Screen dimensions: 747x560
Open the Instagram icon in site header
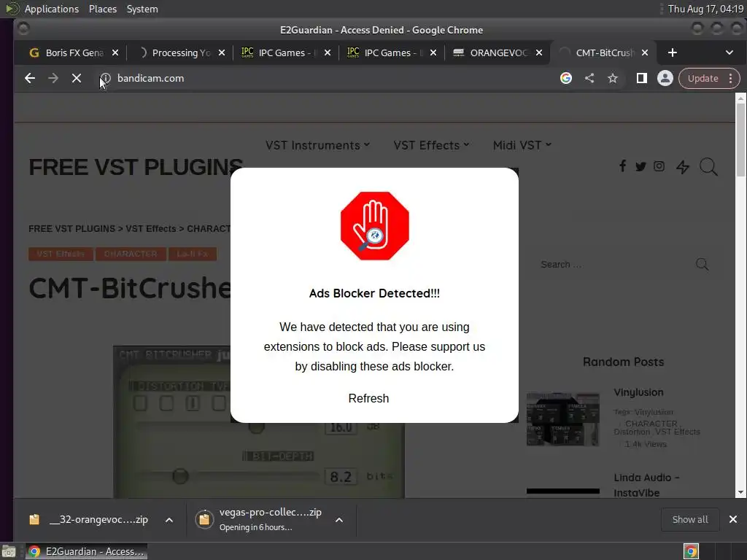point(659,166)
